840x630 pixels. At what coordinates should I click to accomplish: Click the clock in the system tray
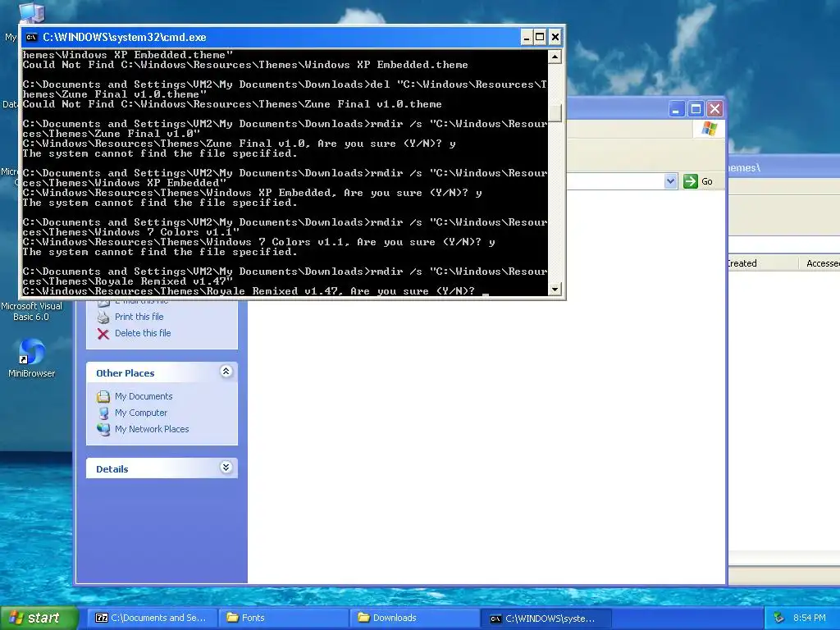(x=809, y=618)
